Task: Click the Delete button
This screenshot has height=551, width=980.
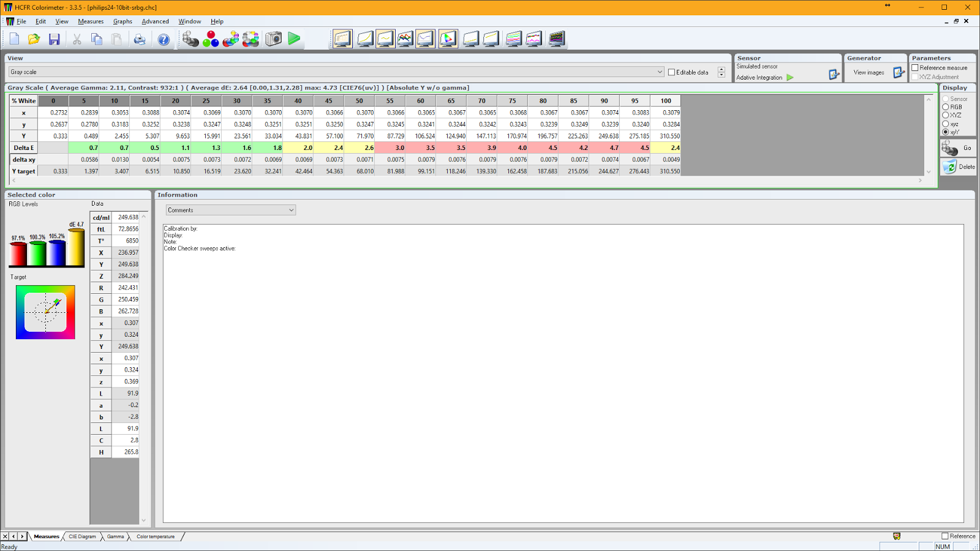Action: (x=958, y=167)
